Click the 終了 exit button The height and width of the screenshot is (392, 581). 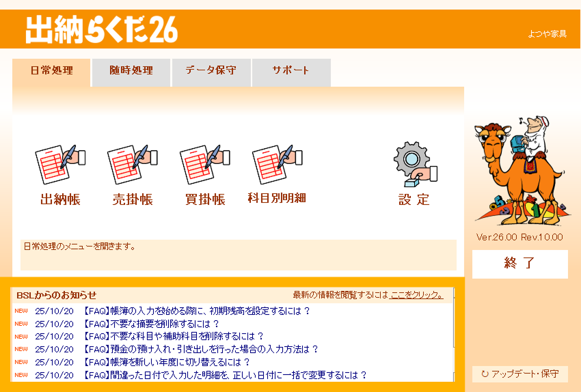point(520,264)
